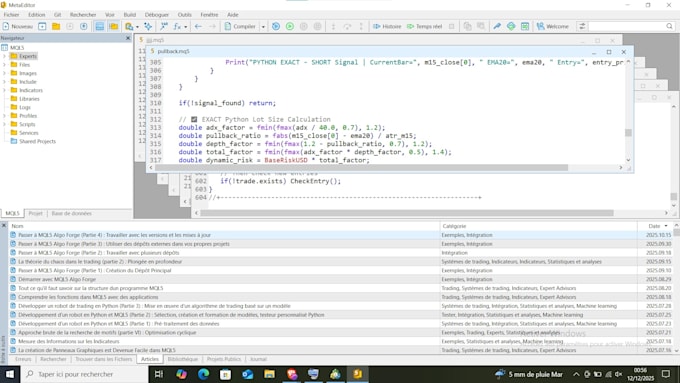
Task: Open the terminal window icon
Action: (x=525, y=26)
